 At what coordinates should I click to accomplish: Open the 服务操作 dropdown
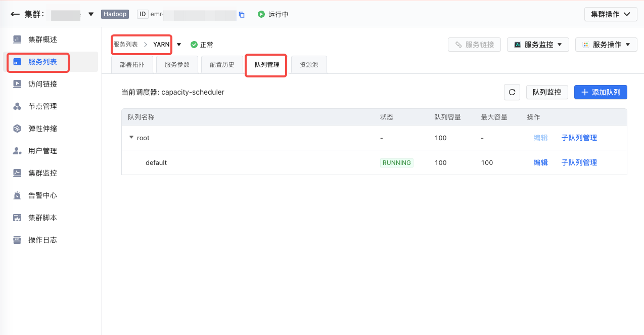(607, 45)
